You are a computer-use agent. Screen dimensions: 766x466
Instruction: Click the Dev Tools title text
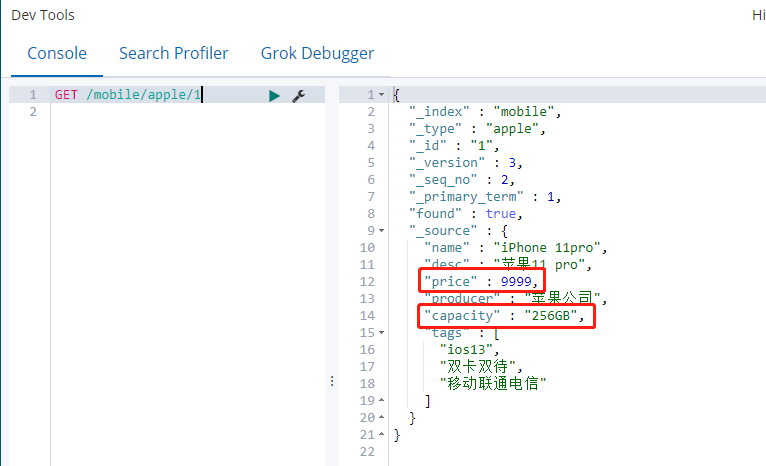[x=43, y=15]
